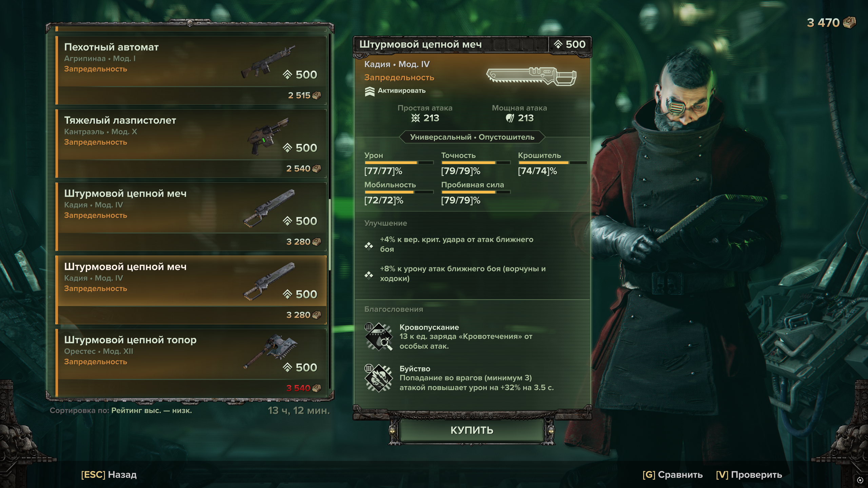Select the first Штурмовой цепной меч at 3 280

191,217
